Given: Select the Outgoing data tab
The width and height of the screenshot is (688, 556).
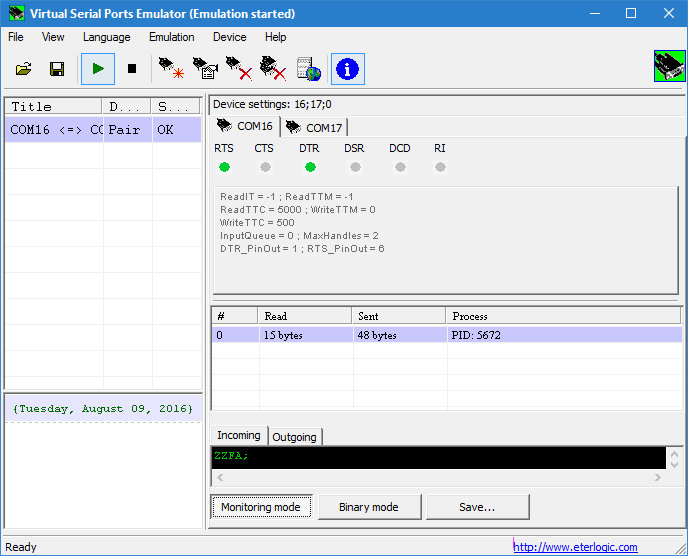Looking at the screenshot, I should pyautogui.click(x=294, y=437).
